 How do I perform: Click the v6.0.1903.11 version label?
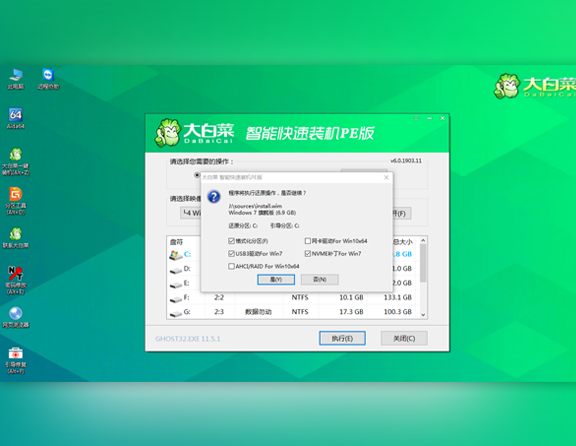pos(406,161)
